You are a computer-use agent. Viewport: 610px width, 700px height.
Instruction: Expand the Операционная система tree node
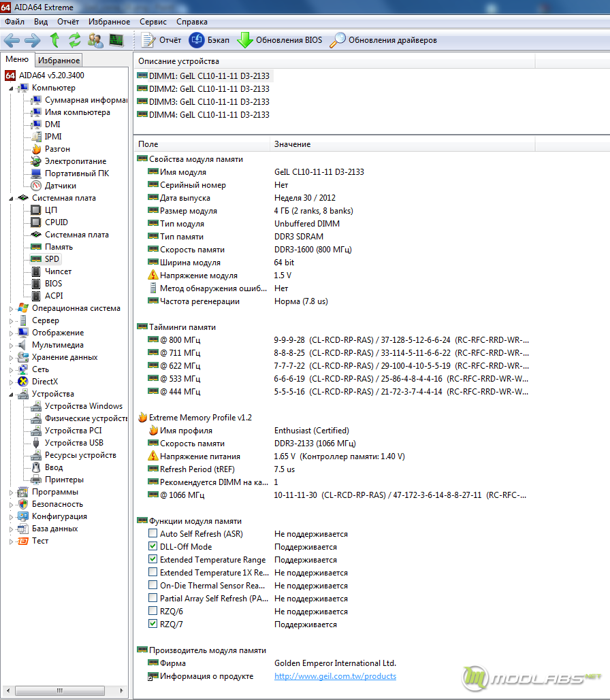tap(11, 308)
